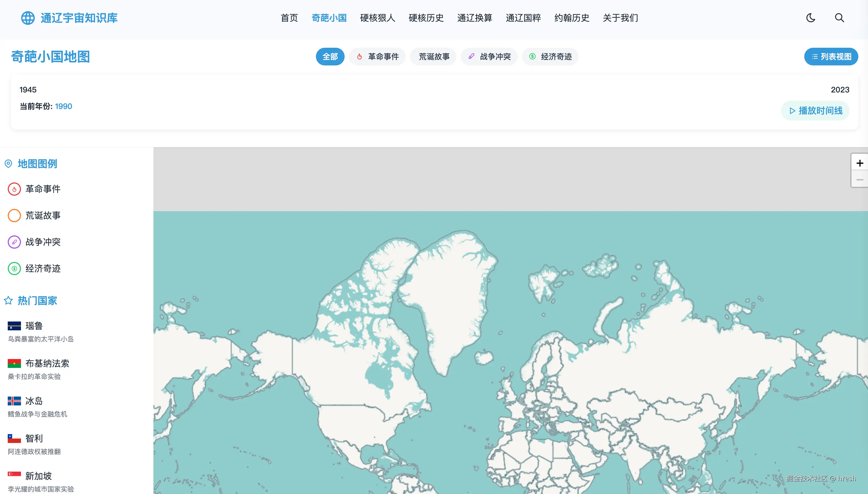
Task: Click the green 经济奇迹 legend icon
Action: [x=14, y=269]
